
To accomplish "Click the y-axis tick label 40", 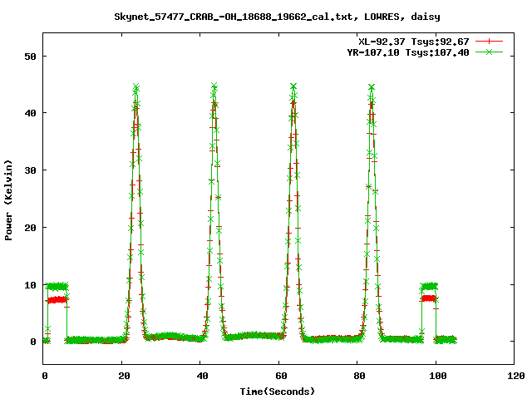I will click(30, 113).
